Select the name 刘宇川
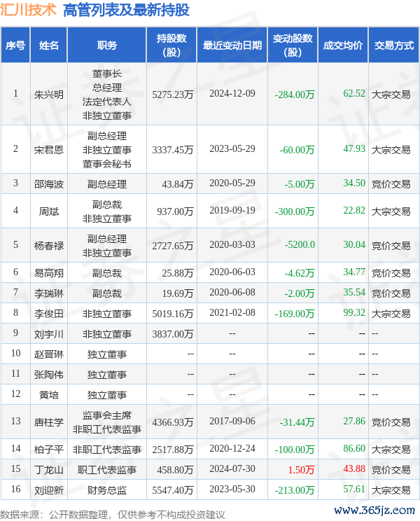 [x=49, y=334]
